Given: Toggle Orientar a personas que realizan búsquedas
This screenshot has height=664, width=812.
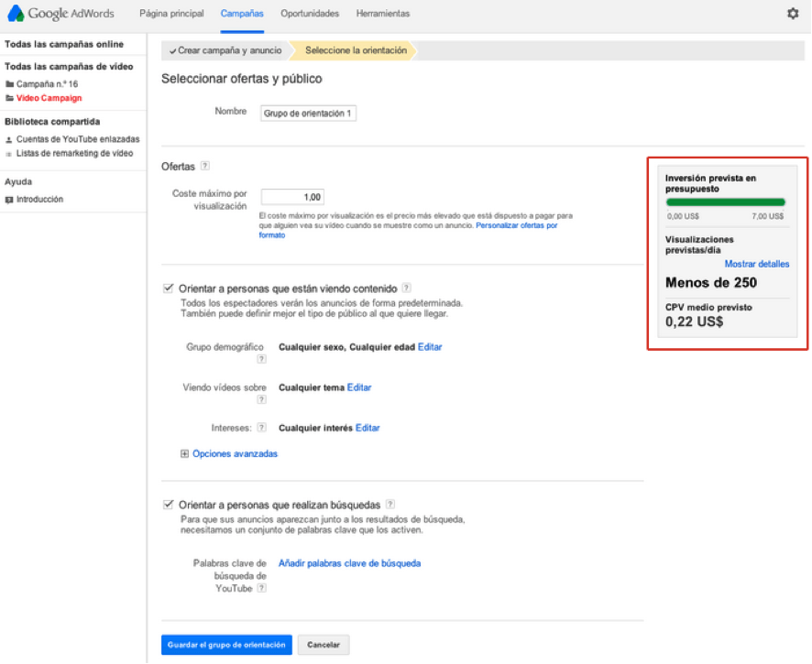Looking at the screenshot, I should pyautogui.click(x=168, y=504).
